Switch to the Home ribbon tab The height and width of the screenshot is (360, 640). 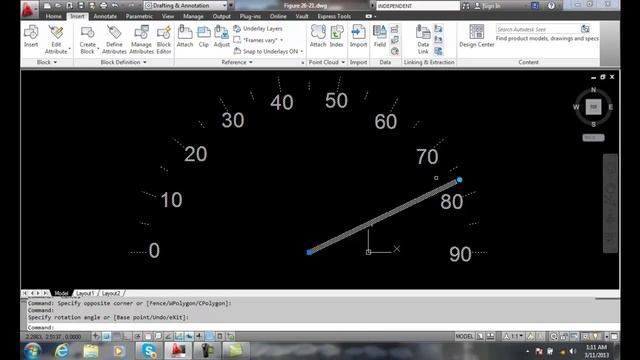point(53,16)
